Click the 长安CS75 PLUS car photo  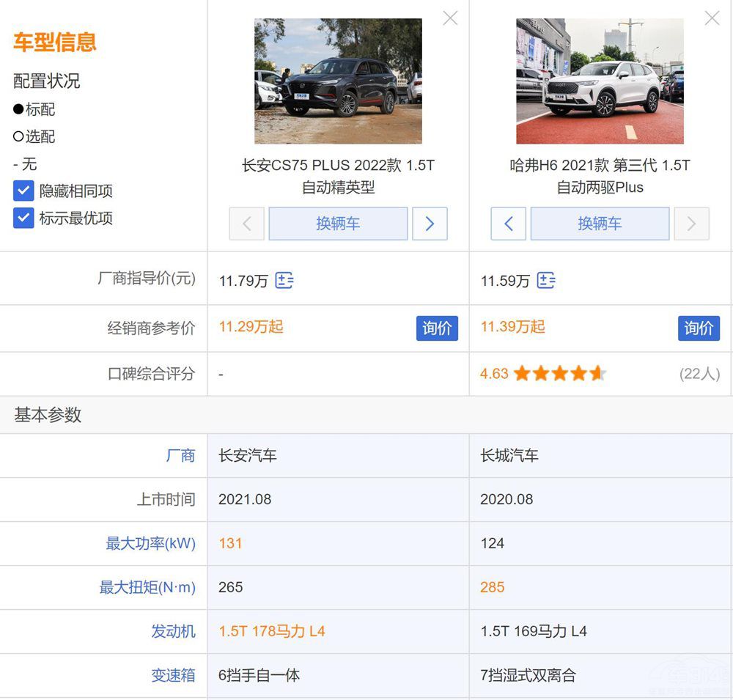338,80
